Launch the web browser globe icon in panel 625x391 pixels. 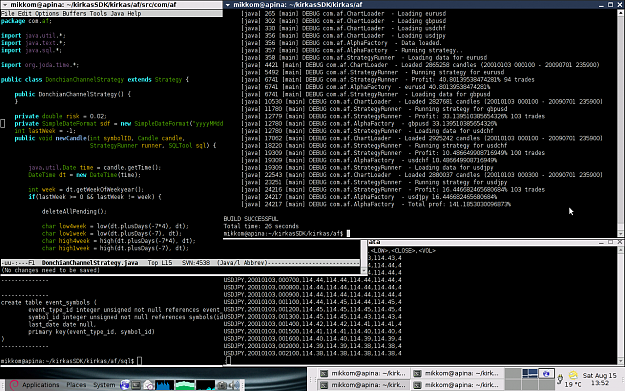coord(125,385)
